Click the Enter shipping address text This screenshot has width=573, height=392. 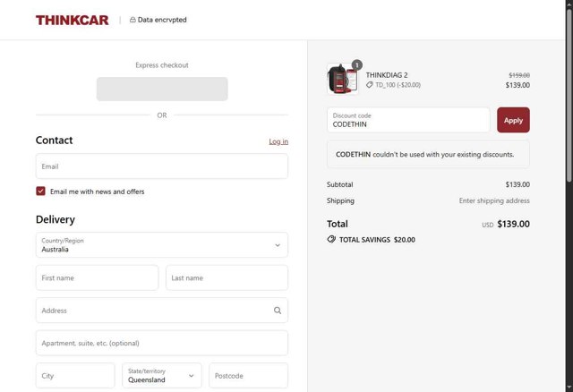[494, 200]
